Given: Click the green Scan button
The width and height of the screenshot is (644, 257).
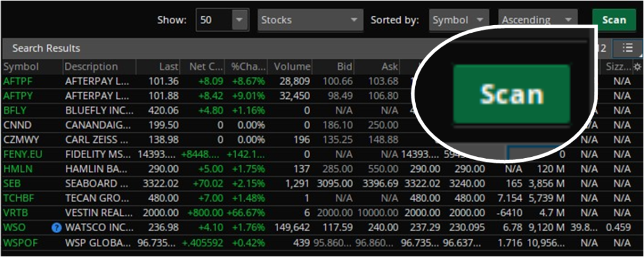Looking at the screenshot, I should (x=613, y=20).
